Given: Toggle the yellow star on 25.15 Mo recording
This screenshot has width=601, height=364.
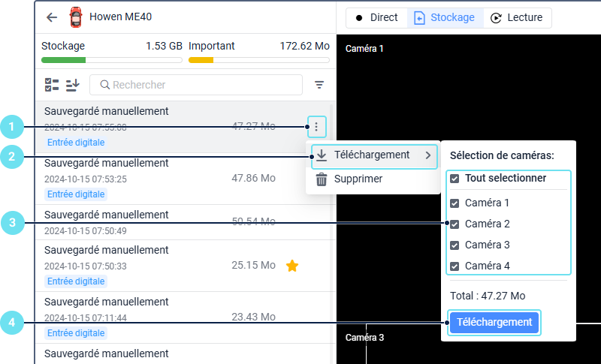Looking at the screenshot, I should [292, 266].
